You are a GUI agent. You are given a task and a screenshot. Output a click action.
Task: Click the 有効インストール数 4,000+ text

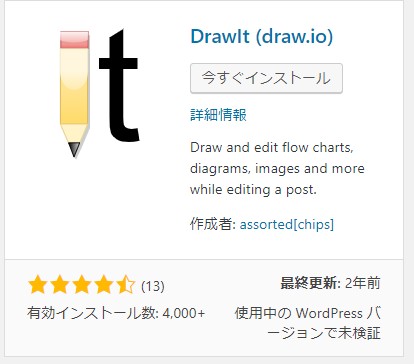[x=116, y=313]
